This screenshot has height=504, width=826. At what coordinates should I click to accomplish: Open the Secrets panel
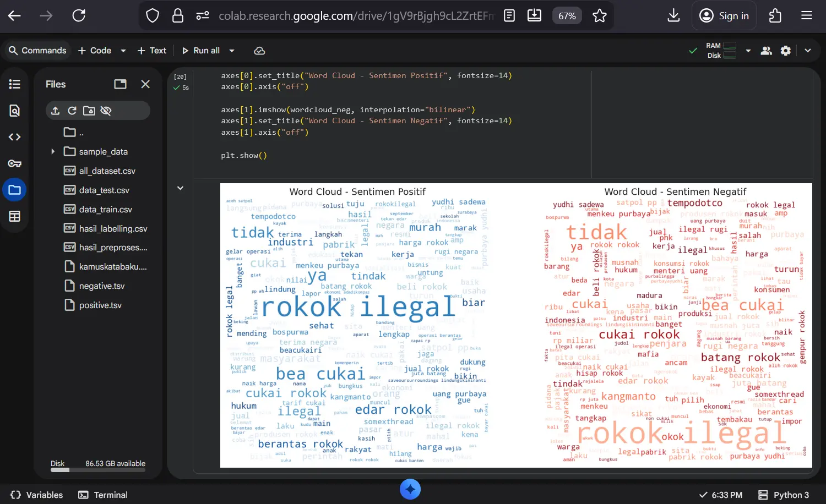click(14, 163)
